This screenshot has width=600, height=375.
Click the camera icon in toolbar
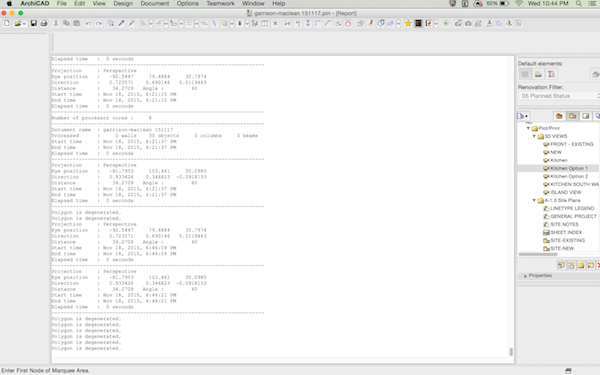pyautogui.click(x=468, y=23)
